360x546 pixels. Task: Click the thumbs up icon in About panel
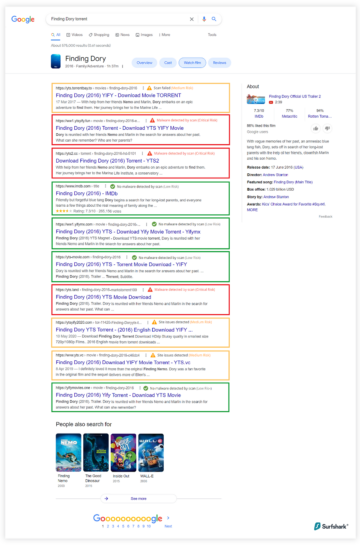[316, 128]
